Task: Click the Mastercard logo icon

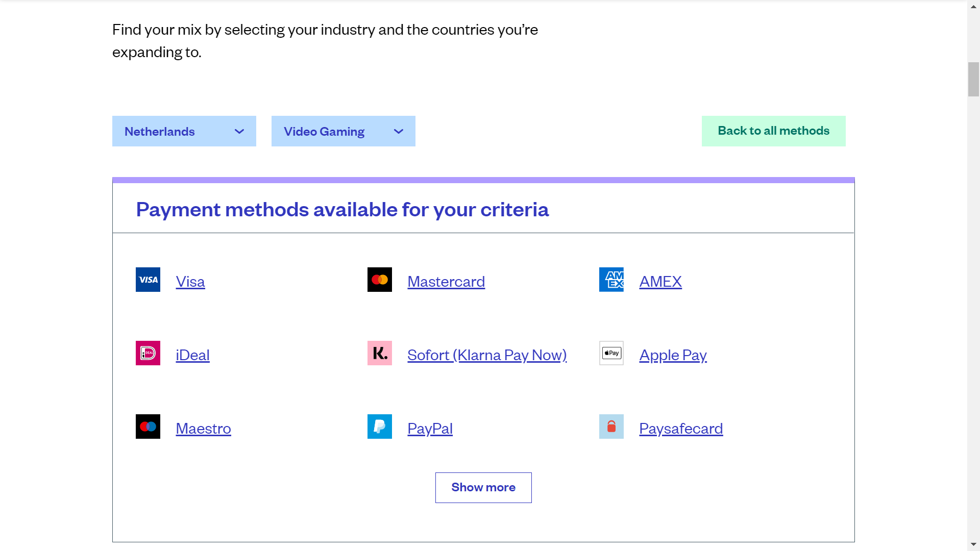Action: pos(380,280)
